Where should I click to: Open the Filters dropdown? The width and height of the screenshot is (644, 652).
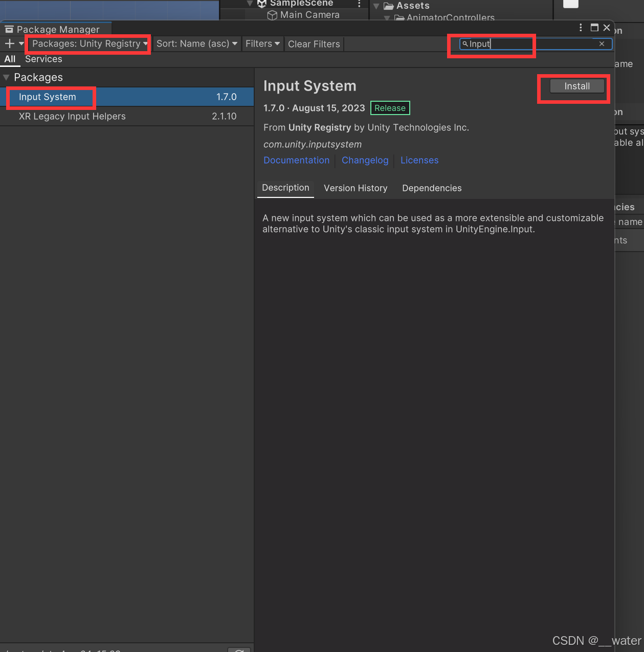click(262, 44)
